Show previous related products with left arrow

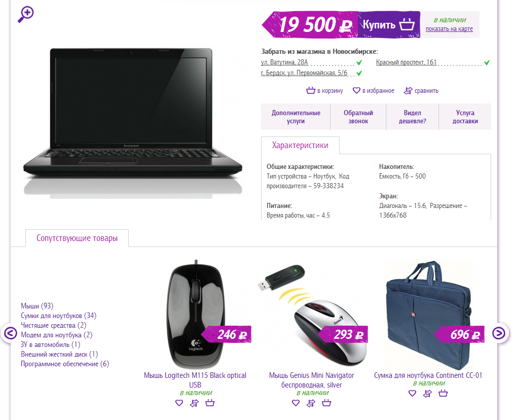(x=10, y=333)
